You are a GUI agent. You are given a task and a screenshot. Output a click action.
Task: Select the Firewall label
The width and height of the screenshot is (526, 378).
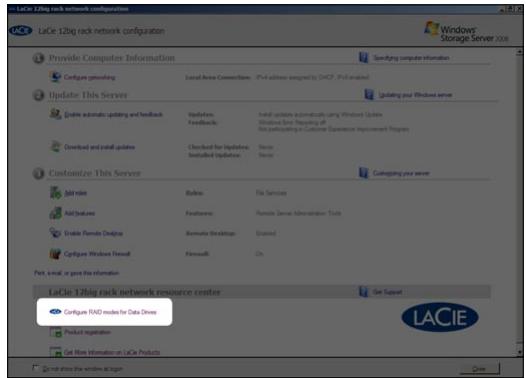click(x=198, y=254)
